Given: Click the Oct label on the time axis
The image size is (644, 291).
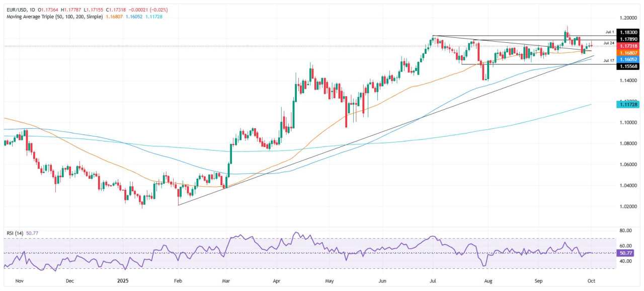Looking at the screenshot, I should pos(591,281).
